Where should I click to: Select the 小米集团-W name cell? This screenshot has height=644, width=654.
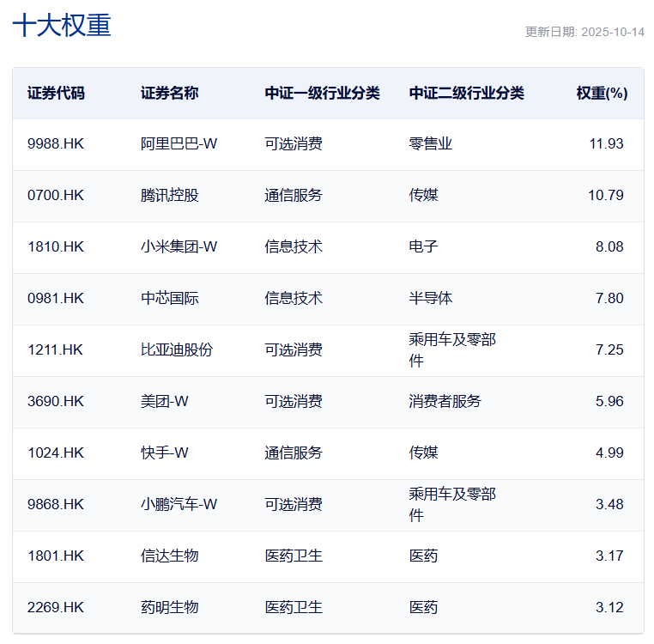click(179, 246)
